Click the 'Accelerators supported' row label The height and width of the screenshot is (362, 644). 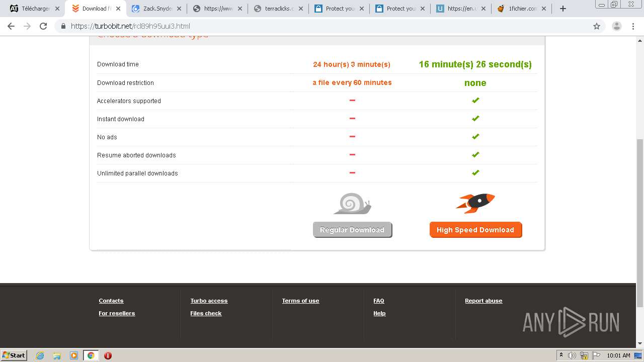(129, 101)
